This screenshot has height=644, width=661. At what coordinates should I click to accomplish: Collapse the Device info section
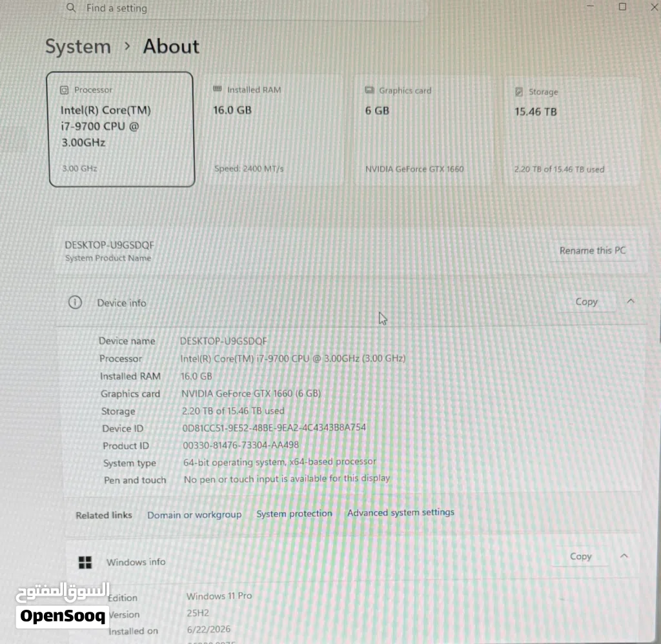click(x=631, y=301)
